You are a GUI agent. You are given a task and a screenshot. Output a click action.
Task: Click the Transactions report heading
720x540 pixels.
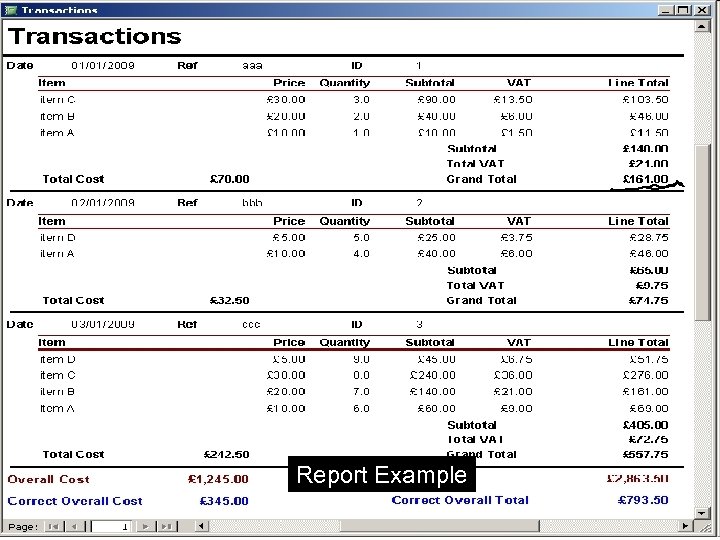(95, 36)
